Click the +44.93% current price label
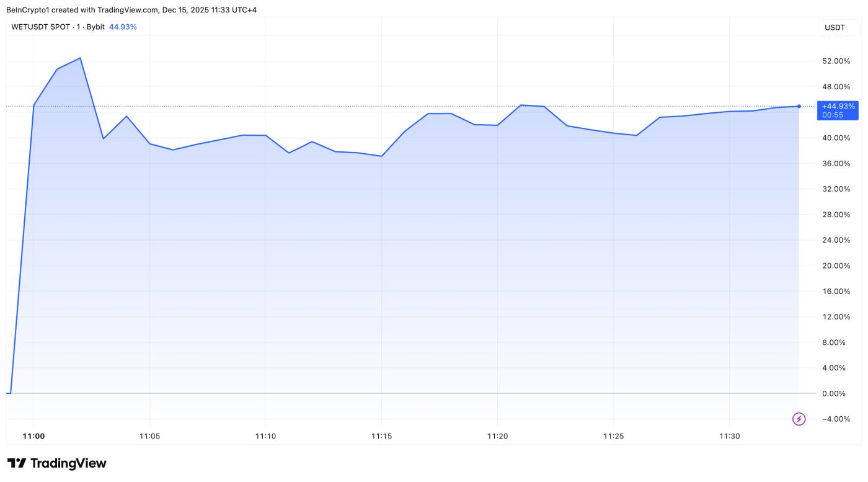This screenshot has height=482, width=868. 838,106
